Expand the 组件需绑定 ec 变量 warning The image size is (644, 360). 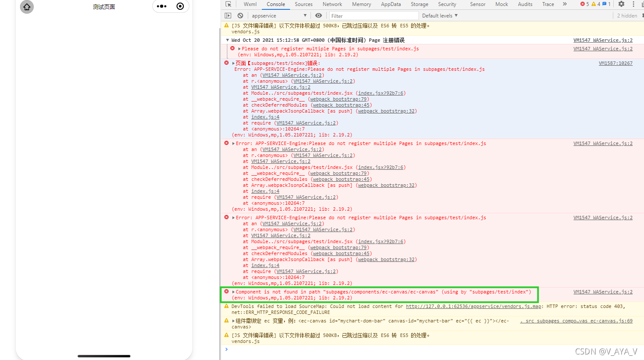(233, 321)
